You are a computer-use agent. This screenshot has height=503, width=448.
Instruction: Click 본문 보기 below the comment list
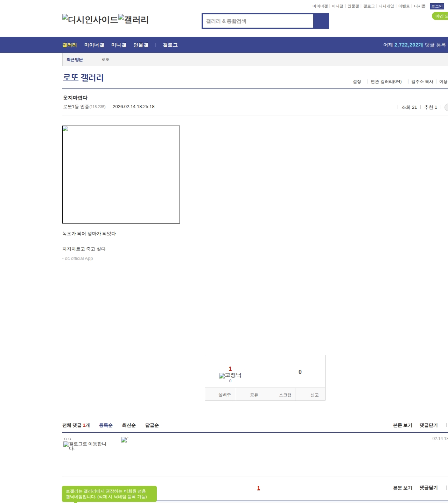[x=402, y=488]
